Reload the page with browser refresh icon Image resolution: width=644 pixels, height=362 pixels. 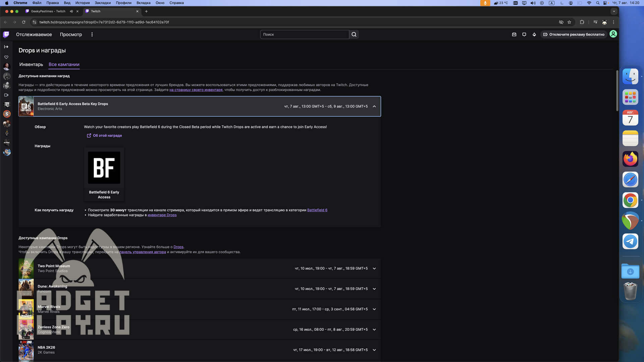[x=23, y=22]
